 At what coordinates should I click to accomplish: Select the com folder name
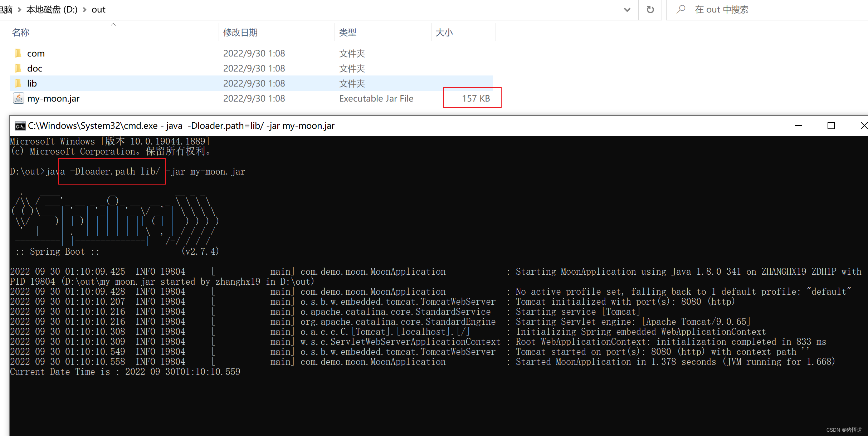36,53
